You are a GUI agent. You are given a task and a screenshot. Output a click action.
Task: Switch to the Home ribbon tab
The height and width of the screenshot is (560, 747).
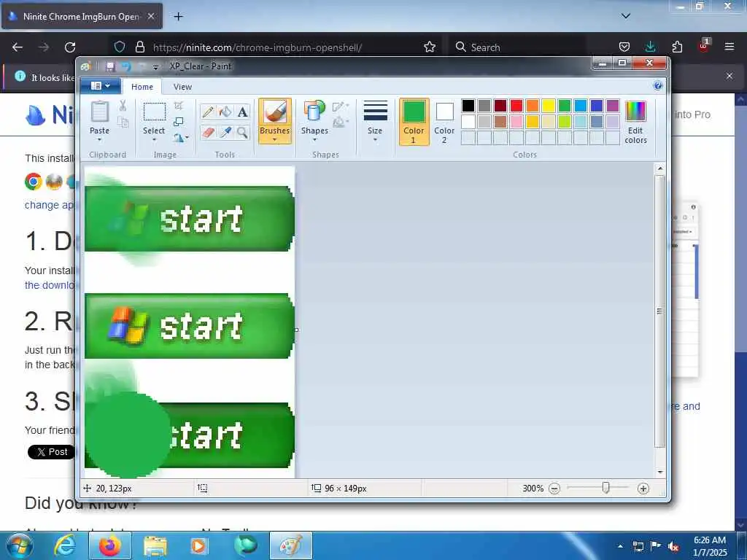[x=142, y=87]
